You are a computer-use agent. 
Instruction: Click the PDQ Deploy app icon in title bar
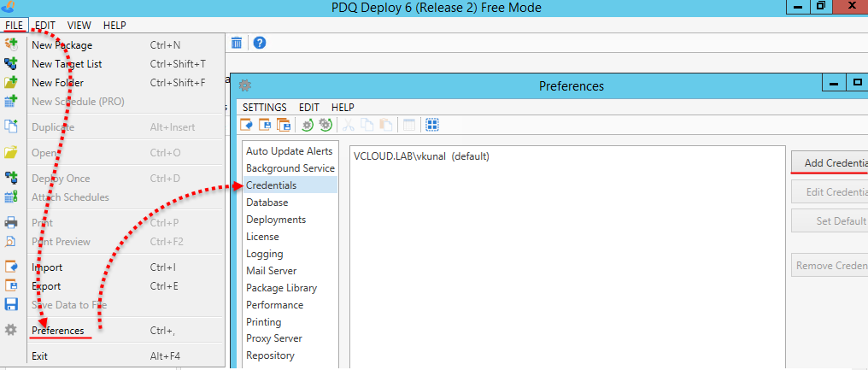[9, 8]
